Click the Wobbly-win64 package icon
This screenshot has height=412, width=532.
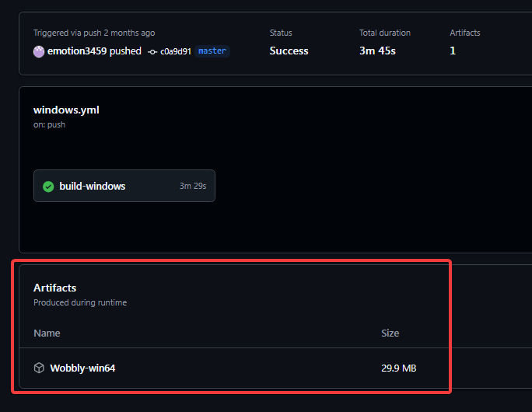[39, 368]
